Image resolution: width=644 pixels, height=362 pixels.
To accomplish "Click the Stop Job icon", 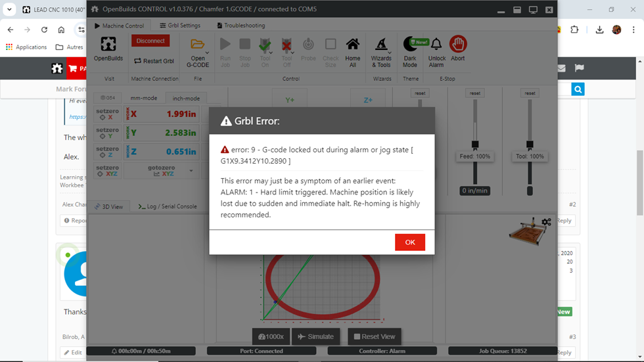I will click(244, 46).
